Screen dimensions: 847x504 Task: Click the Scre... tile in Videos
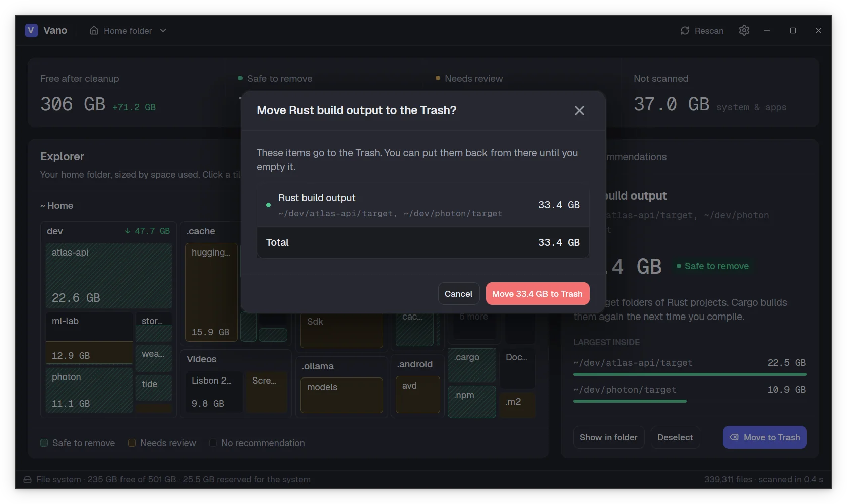(266, 392)
